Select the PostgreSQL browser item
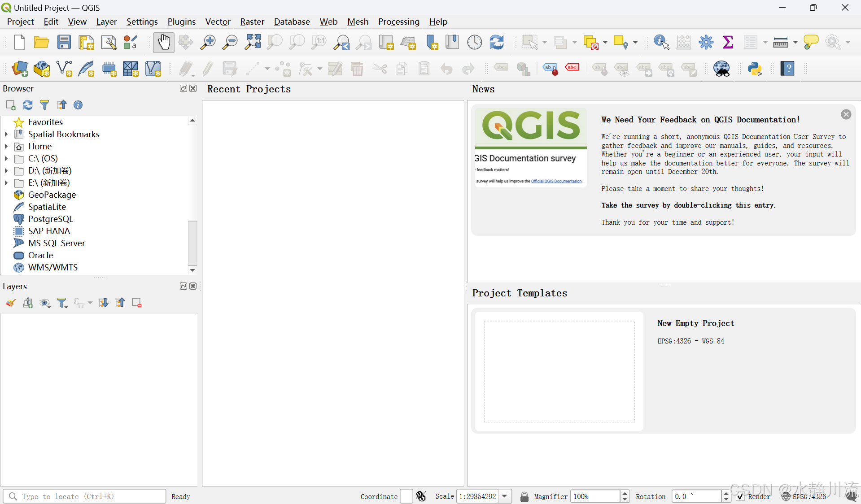Screen dimensions: 861x504 click(50, 219)
